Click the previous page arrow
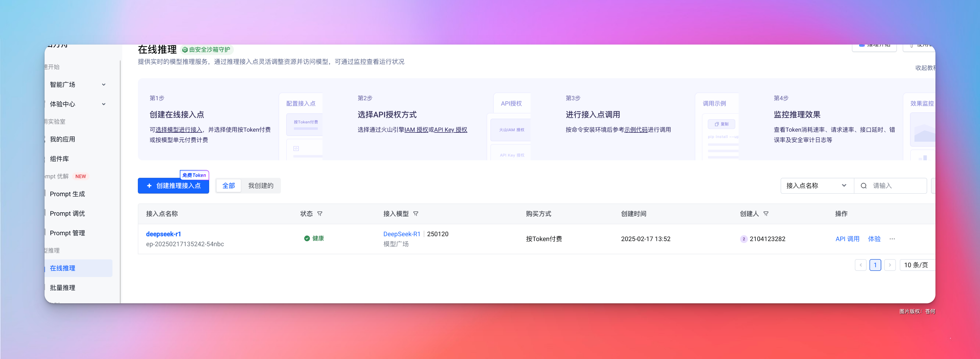The width and height of the screenshot is (980, 359). (861, 265)
